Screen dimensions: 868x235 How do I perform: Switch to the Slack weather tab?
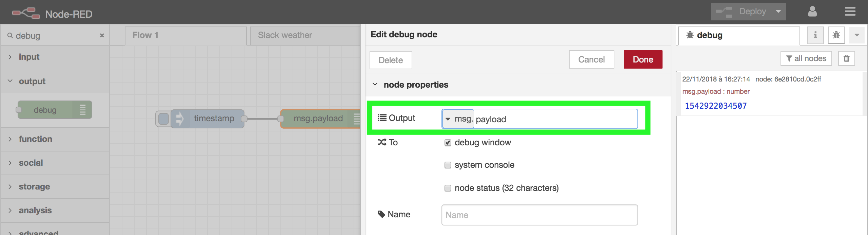pyautogui.click(x=285, y=35)
